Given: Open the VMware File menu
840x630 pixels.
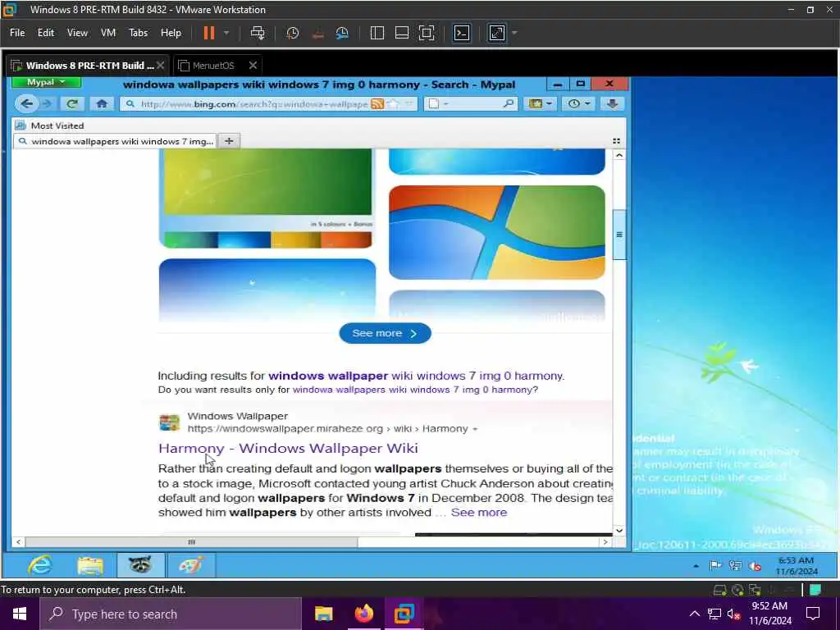Looking at the screenshot, I should coord(17,33).
